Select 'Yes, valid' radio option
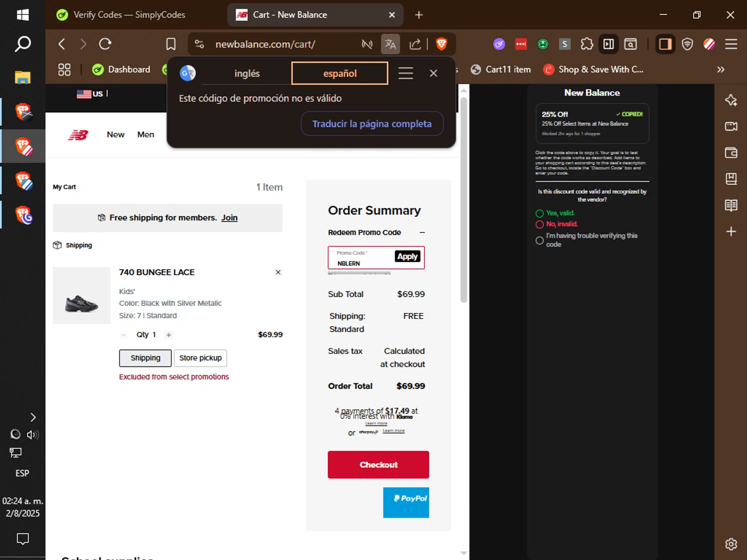This screenshot has height=560, width=747. point(539,214)
